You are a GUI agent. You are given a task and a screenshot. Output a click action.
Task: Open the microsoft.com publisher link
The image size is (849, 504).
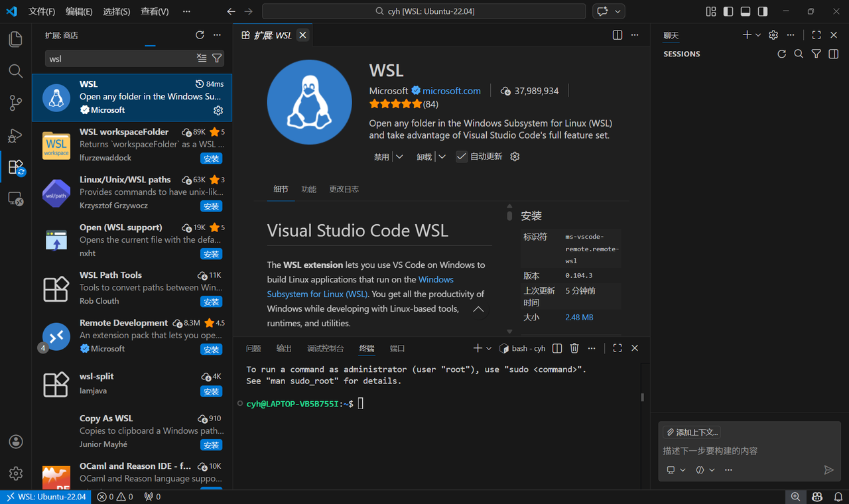452,91
